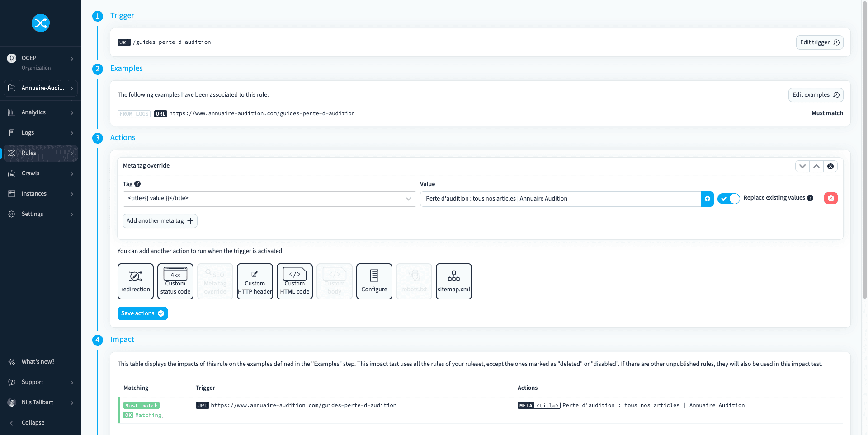This screenshot has height=435, width=868.
Task: Open the Tag help tooltip icon
Action: [137, 184]
